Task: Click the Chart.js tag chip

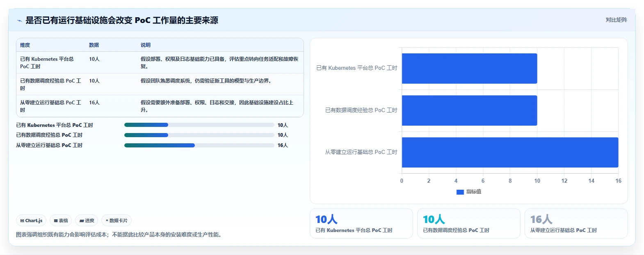Action: click(x=31, y=221)
